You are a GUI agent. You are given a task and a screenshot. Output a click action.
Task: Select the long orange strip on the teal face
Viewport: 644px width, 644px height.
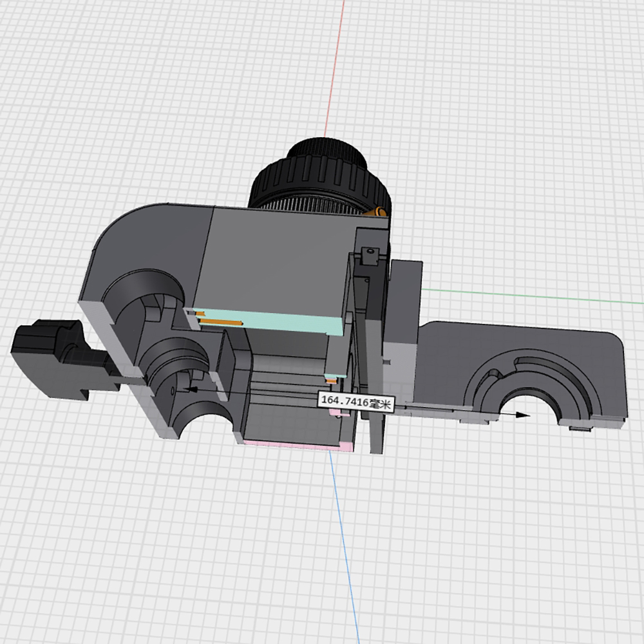[222, 320]
